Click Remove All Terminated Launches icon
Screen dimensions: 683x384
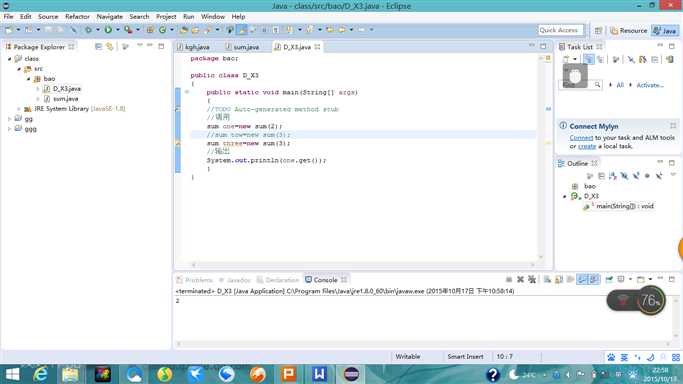pos(532,280)
